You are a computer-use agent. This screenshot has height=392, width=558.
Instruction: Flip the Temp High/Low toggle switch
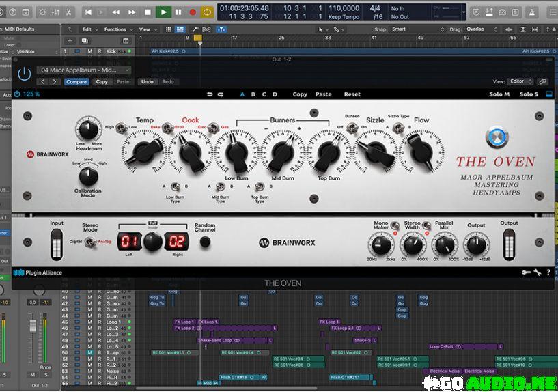click(121, 127)
